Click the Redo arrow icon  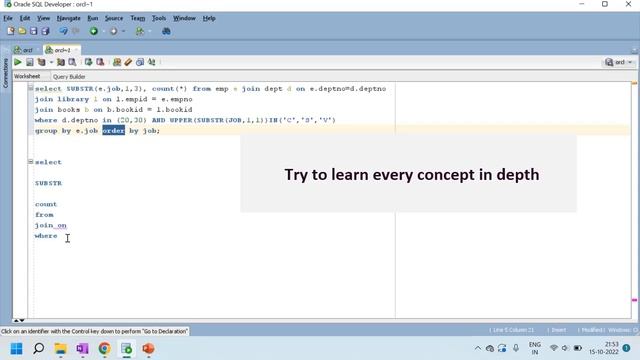(x=76, y=31)
